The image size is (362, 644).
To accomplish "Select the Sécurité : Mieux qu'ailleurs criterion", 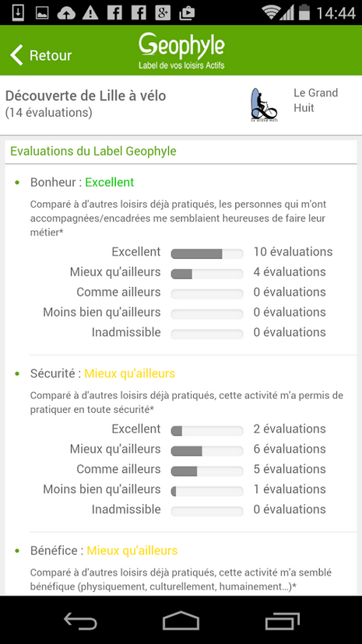I will tap(103, 373).
